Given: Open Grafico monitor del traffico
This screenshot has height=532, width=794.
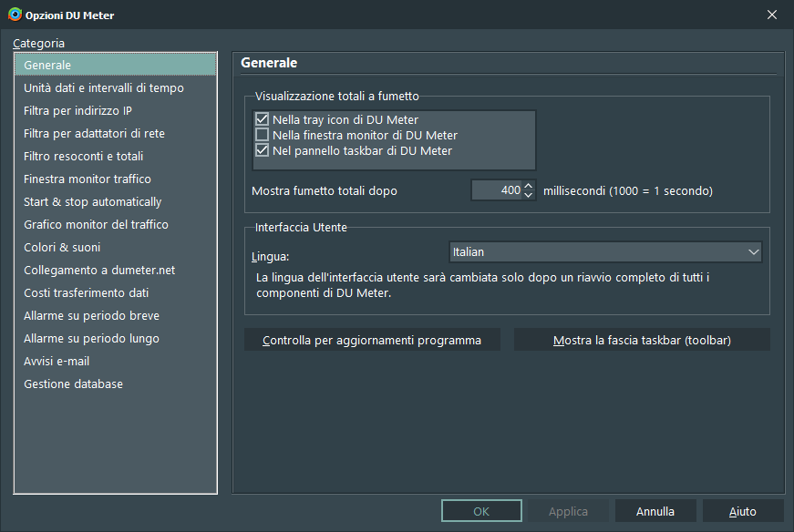Looking at the screenshot, I should 116,224.
